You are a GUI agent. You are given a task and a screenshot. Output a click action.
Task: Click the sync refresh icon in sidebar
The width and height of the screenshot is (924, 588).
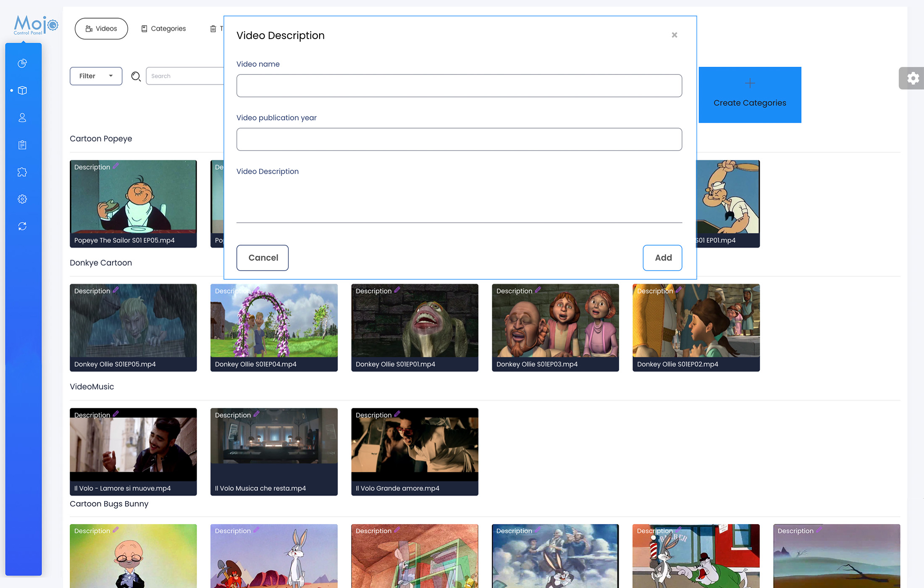(x=22, y=226)
